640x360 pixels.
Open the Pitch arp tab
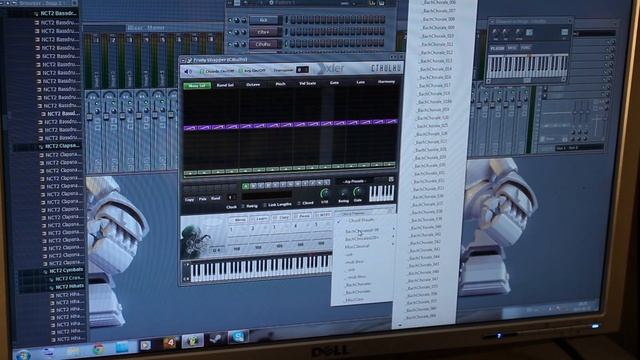(280, 84)
